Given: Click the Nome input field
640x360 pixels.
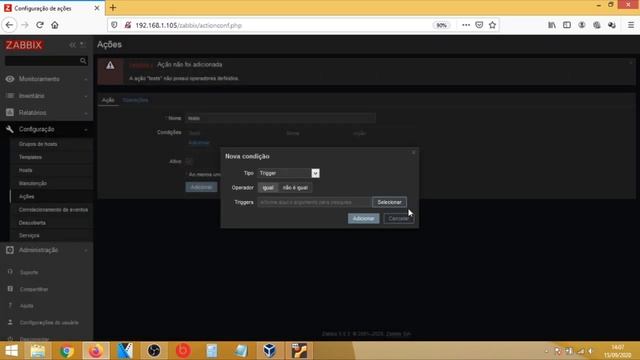Looking at the screenshot, I should (x=281, y=118).
